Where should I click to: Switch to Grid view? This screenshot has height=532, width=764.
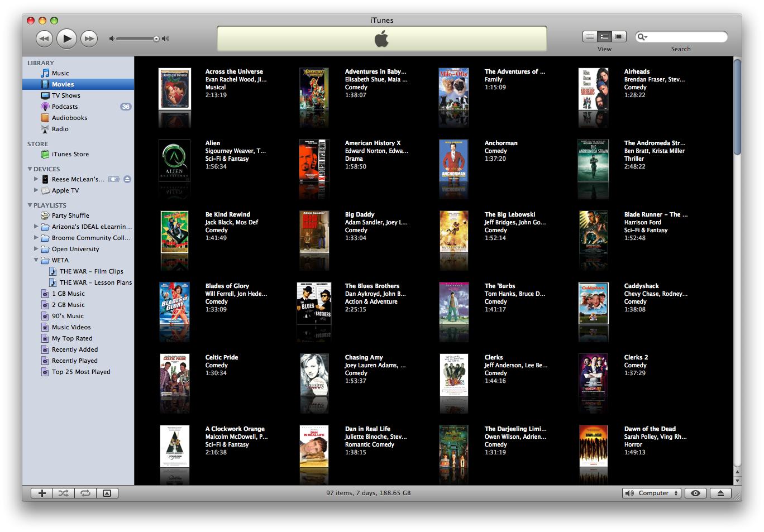[604, 36]
